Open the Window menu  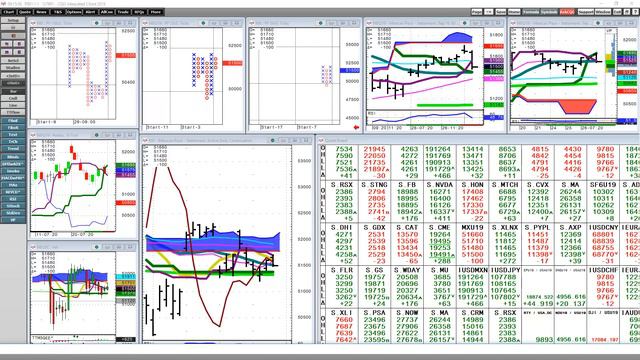(603, 12)
